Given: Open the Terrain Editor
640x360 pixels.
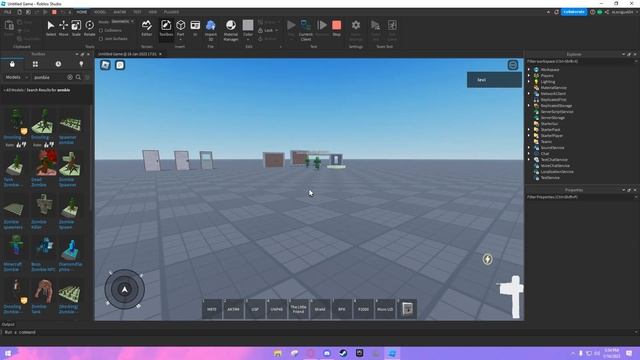Looking at the screenshot, I should [x=147, y=28].
